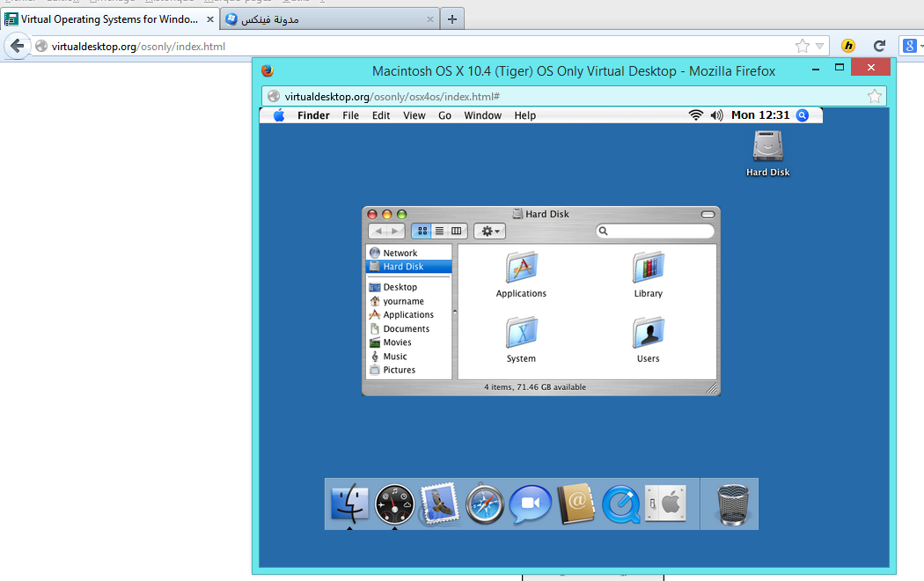This screenshot has height=581, width=924.
Task: Switch to Virtual Operating Systems tab
Action: [110, 19]
